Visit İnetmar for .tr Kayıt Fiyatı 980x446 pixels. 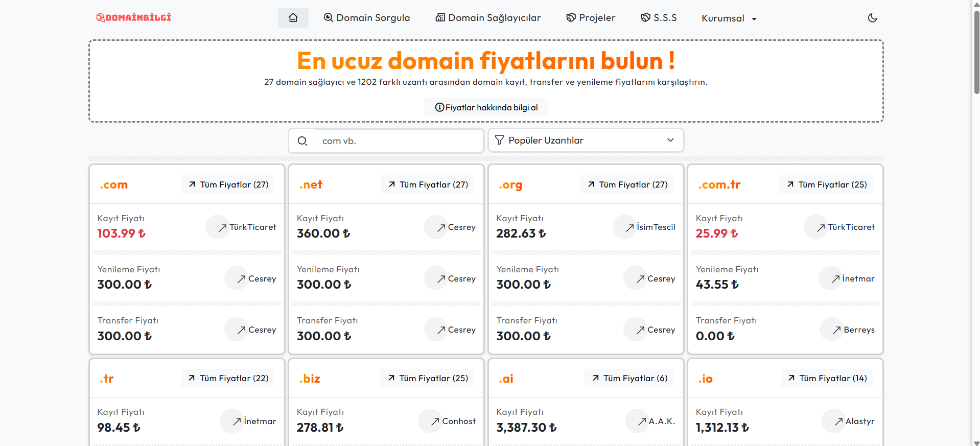(248, 421)
